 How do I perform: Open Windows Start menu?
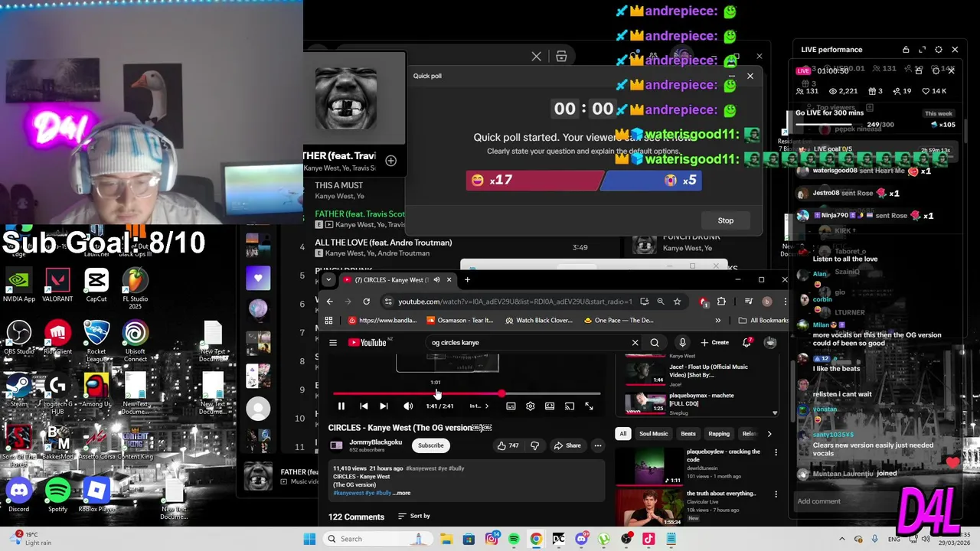(309, 539)
